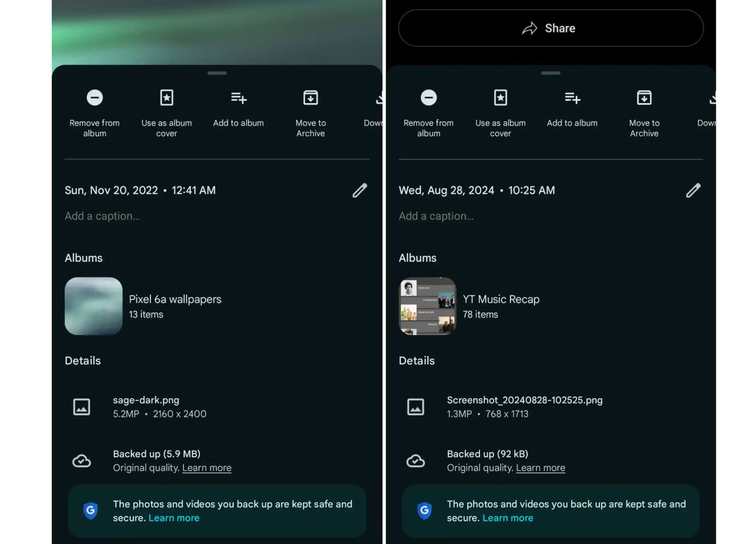Add a caption to the 2024 screenshot

pos(436,216)
